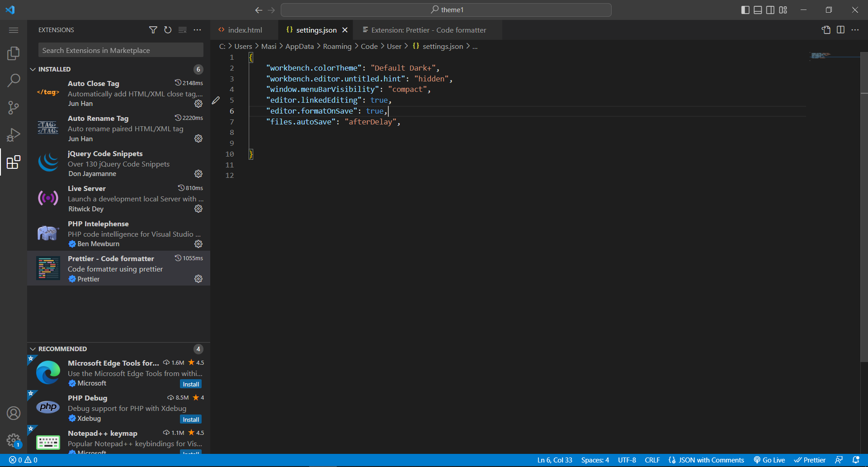Select jQuery Code Snippets extension entry
Image resolution: width=868 pixels, height=467 pixels.
(x=118, y=163)
